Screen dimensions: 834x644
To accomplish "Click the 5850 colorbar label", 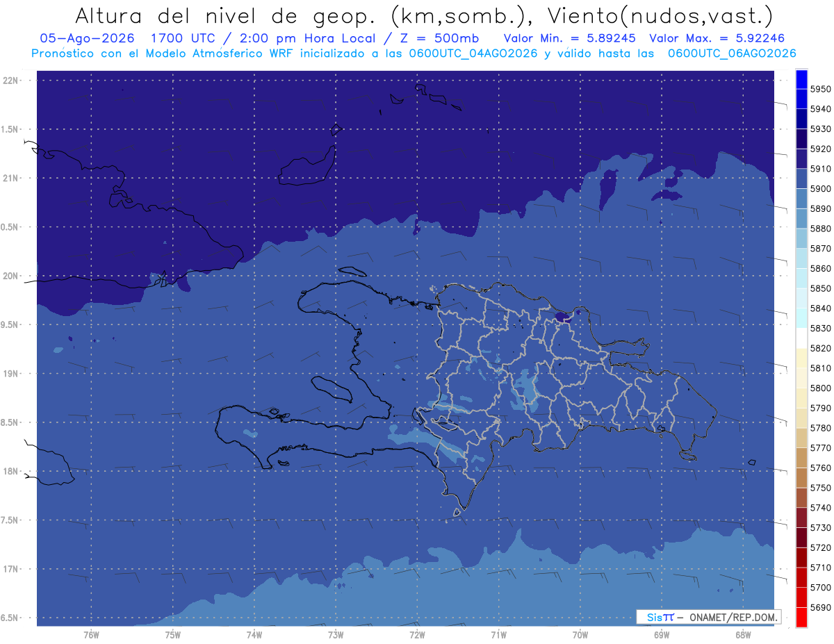I will [821, 288].
